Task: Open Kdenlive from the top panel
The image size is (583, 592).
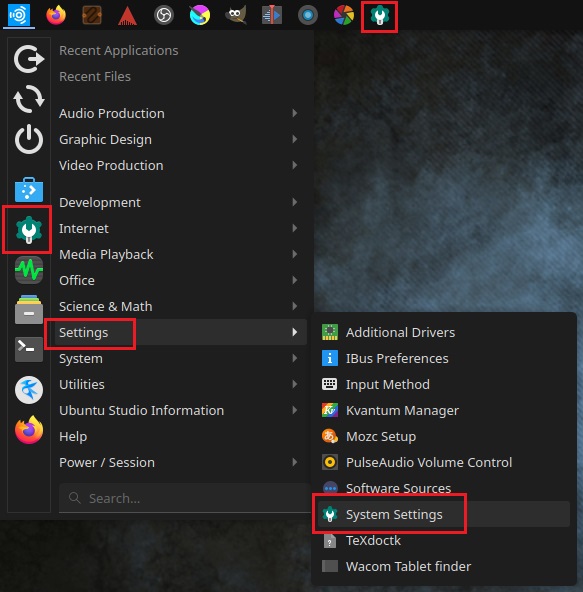Action: pyautogui.click(x=271, y=15)
